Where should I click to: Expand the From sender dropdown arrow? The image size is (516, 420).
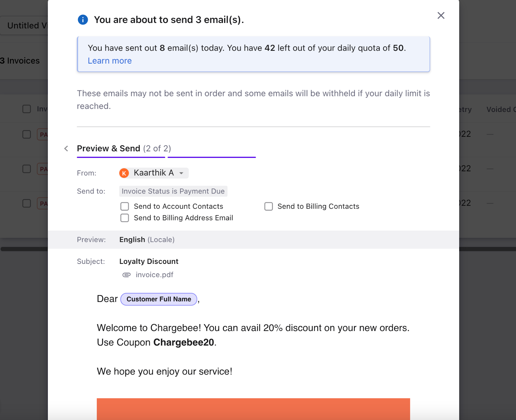tap(182, 173)
